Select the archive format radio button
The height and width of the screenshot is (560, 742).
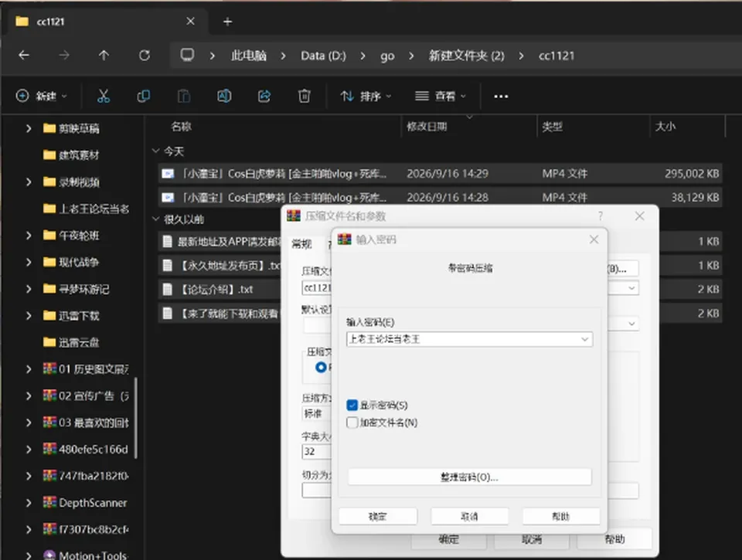click(321, 367)
